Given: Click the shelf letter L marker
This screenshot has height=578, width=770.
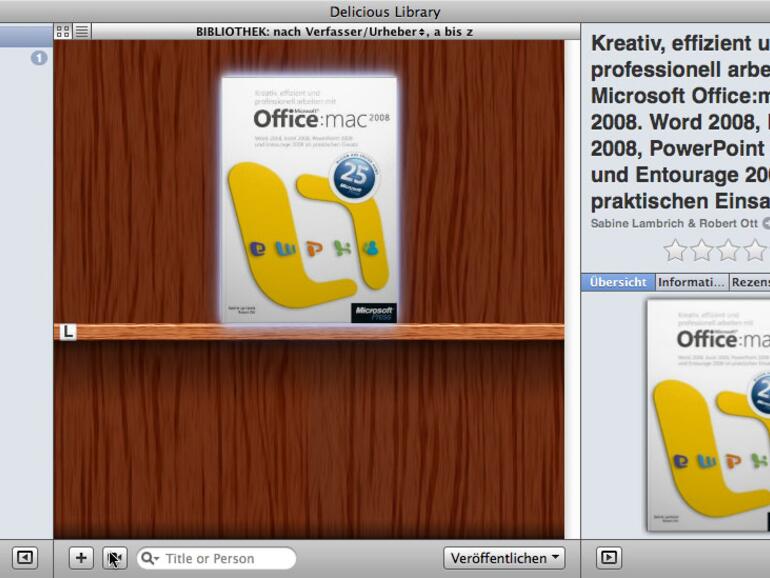Looking at the screenshot, I should 68,332.
